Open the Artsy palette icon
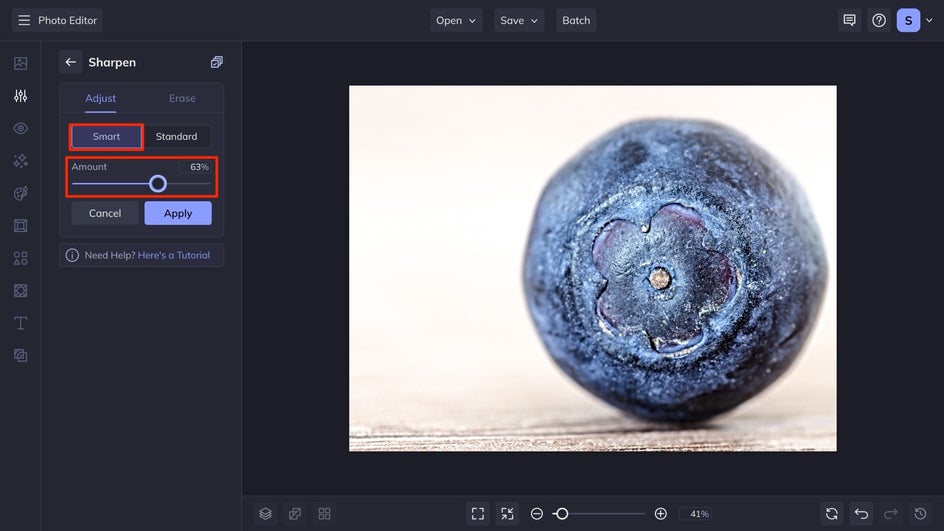The width and height of the screenshot is (944, 531). (20, 193)
